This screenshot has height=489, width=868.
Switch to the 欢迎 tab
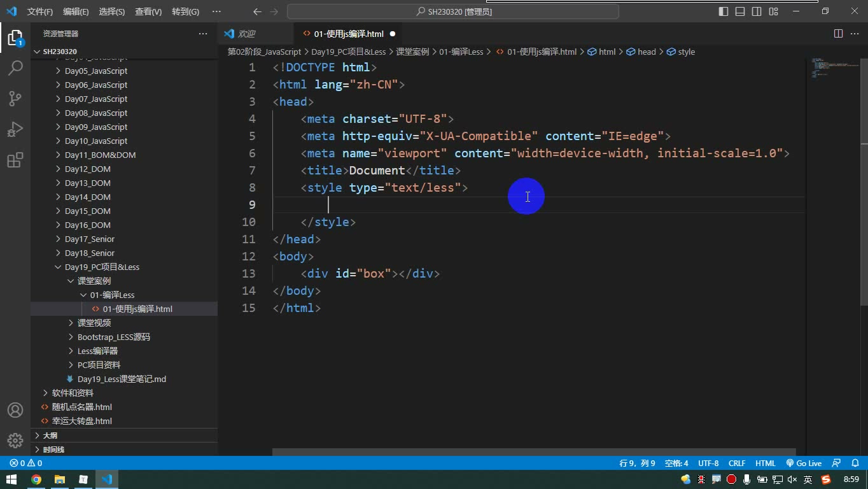click(246, 34)
